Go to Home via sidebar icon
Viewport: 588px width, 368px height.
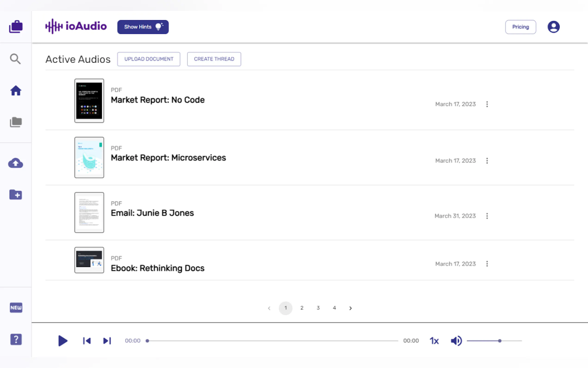click(x=16, y=91)
